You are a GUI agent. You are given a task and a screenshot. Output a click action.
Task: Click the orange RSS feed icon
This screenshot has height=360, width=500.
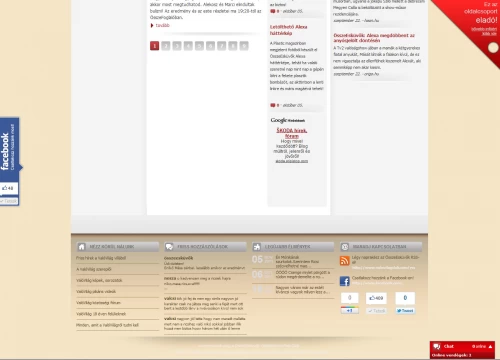click(x=345, y=261)
